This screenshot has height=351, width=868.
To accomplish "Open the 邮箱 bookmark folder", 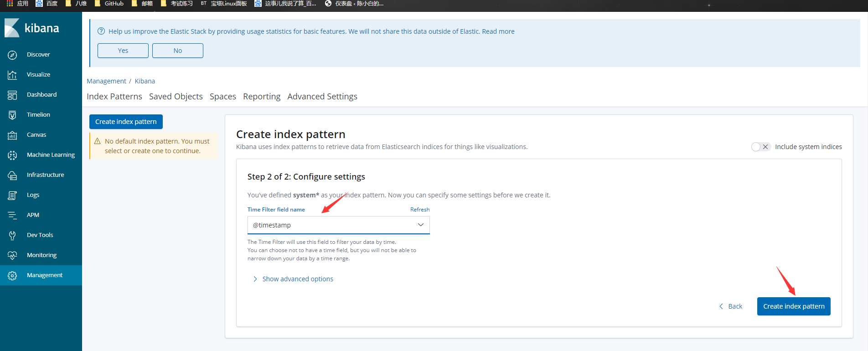I will coord(142,4).
